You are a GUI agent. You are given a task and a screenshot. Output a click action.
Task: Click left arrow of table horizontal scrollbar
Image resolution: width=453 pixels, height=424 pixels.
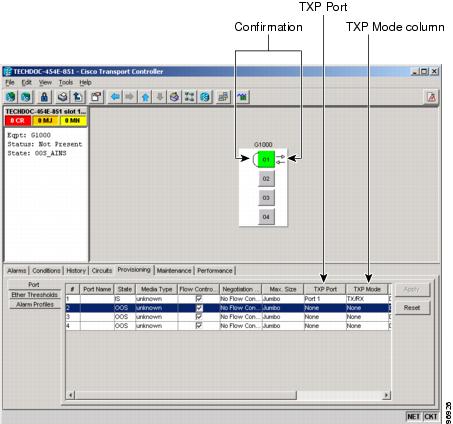pyautogui.click(x=70, y=395)
